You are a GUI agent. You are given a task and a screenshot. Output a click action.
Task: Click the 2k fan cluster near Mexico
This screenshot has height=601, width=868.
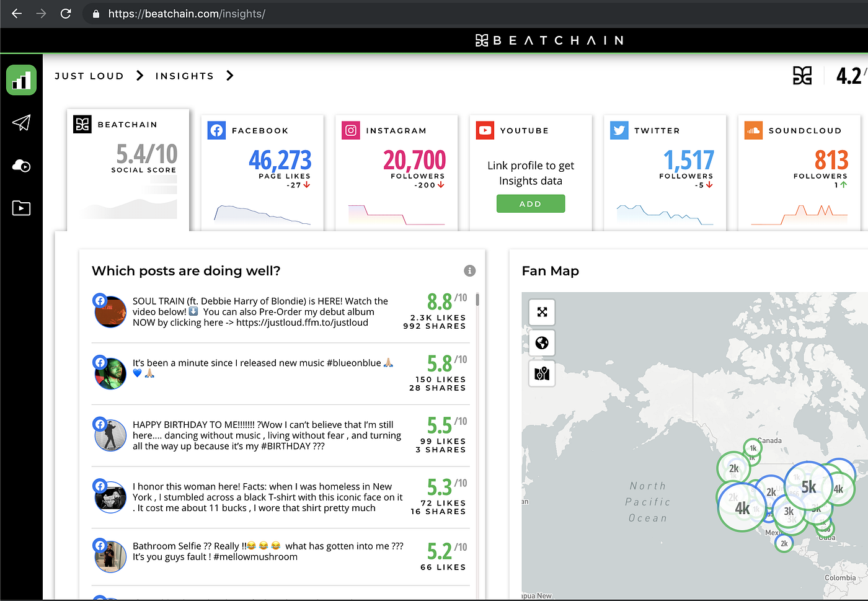[x=784, y=543]
